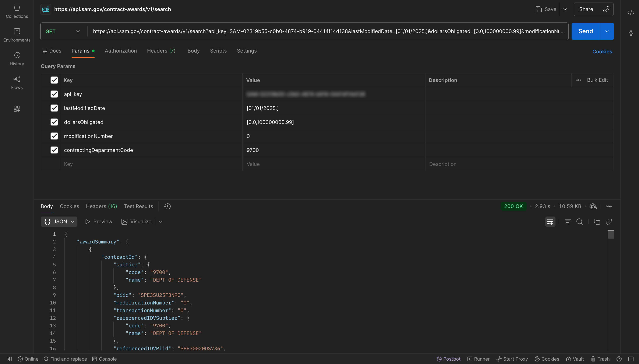This screenshot has width=639, height=364.
Task: Switch to request Headers (7) tab
Action: point(161,51)
